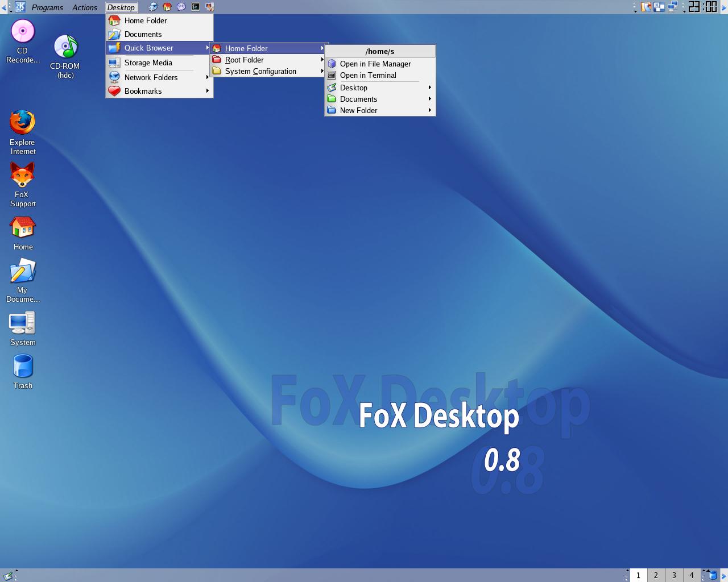This screenshot has height=582, width=728.
Task: Open FoX Support desktop icon
Action: [23, 185]
